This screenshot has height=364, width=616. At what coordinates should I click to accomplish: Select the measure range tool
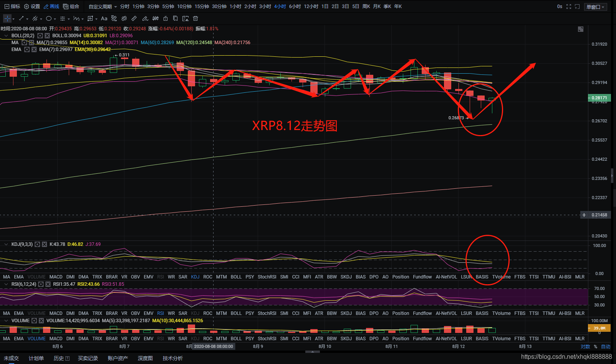point(90,18)
